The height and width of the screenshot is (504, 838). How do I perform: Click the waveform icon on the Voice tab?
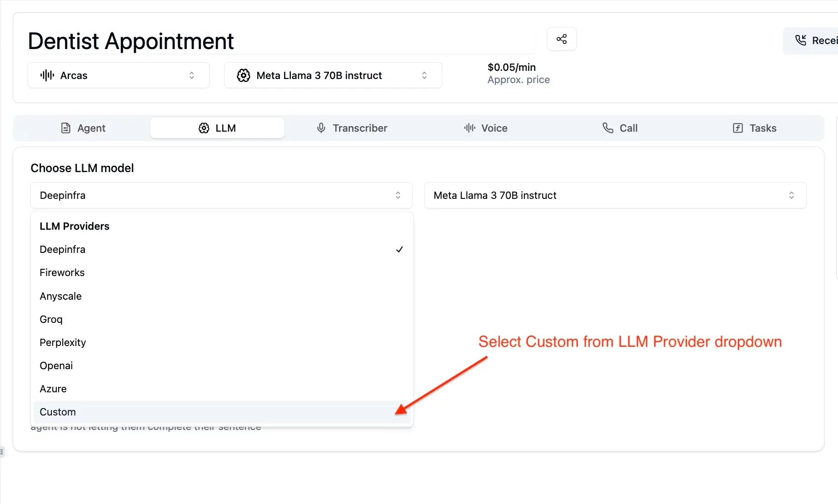(469, 128)
